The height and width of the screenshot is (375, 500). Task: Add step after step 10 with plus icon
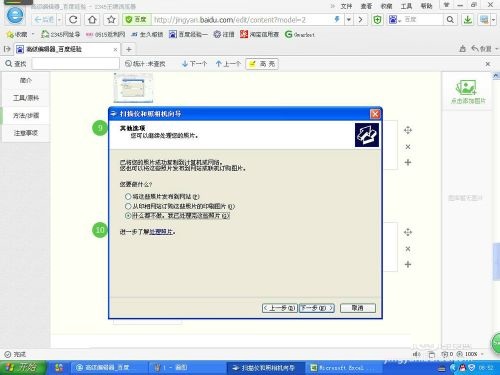point(408,264)
